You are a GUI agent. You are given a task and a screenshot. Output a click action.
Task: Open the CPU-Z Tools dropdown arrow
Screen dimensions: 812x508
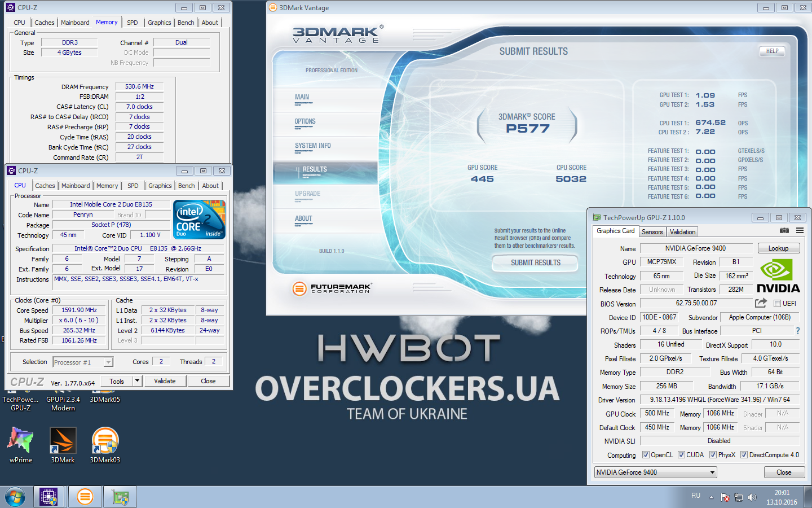(x=136, y=381)
